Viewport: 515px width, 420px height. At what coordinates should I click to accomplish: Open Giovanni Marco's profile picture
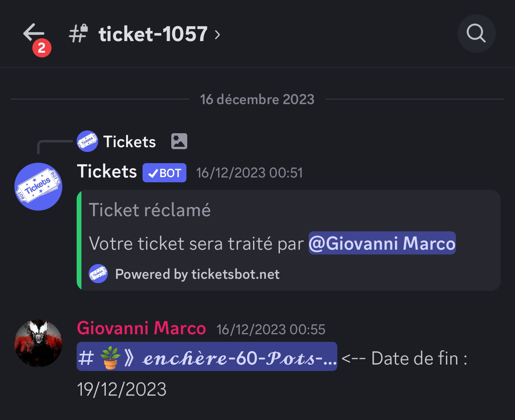point(38,343)
